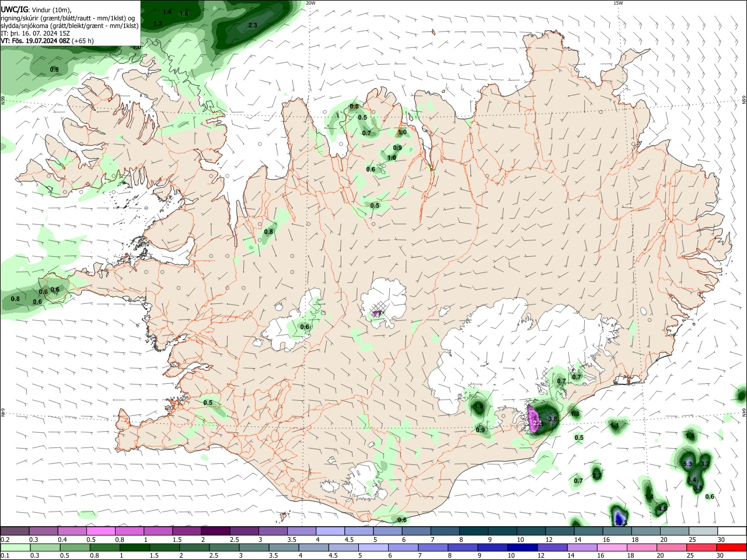Click the bright pink swatch between 0.5 and 0.8 on upper scale
This screenshot has height=560, width=747.
click(100, 531)
